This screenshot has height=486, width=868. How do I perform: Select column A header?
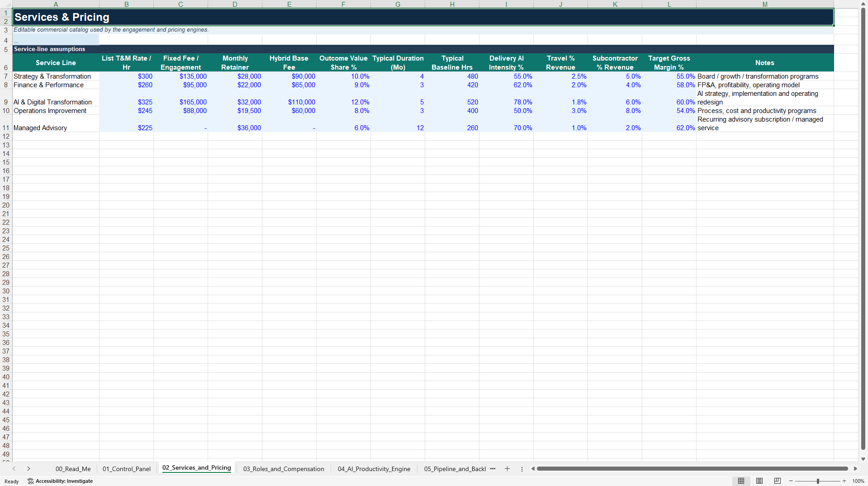pos(56,4)
